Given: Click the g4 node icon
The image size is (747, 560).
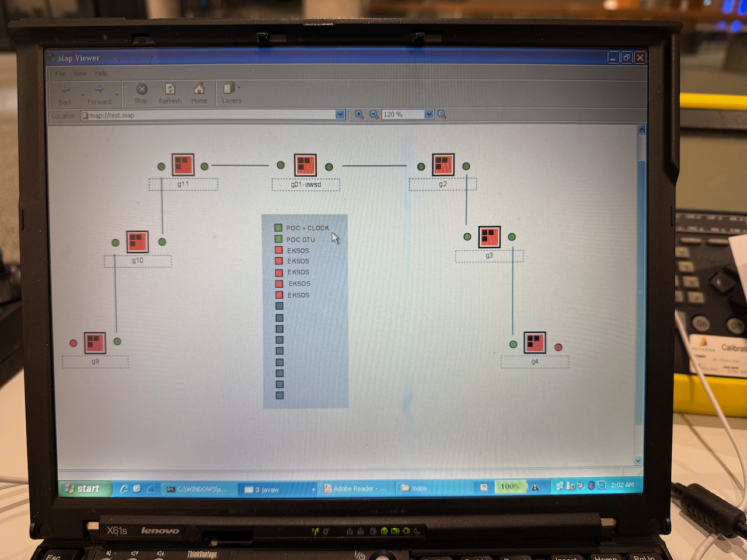Looking at the screenshot, I should coord(535,343).
